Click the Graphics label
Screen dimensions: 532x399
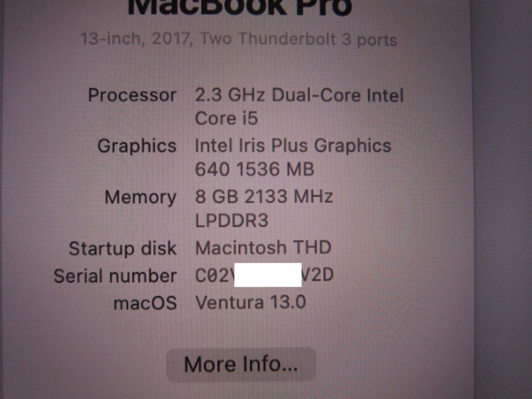(137, 146)
